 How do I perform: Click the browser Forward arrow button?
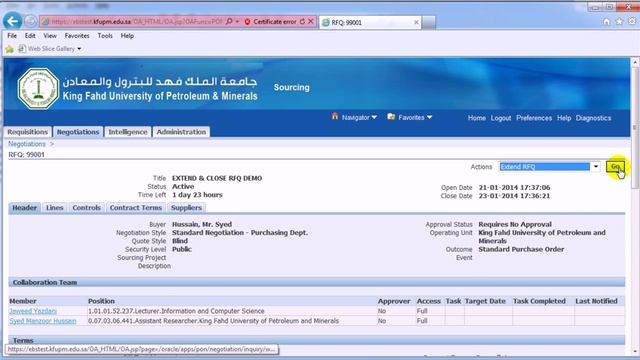pyautogui.click(x=31, y=21)
